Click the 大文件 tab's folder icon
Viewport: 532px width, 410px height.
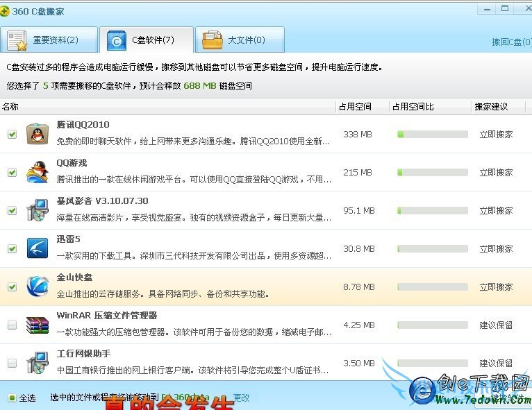[x=212, y=40]
